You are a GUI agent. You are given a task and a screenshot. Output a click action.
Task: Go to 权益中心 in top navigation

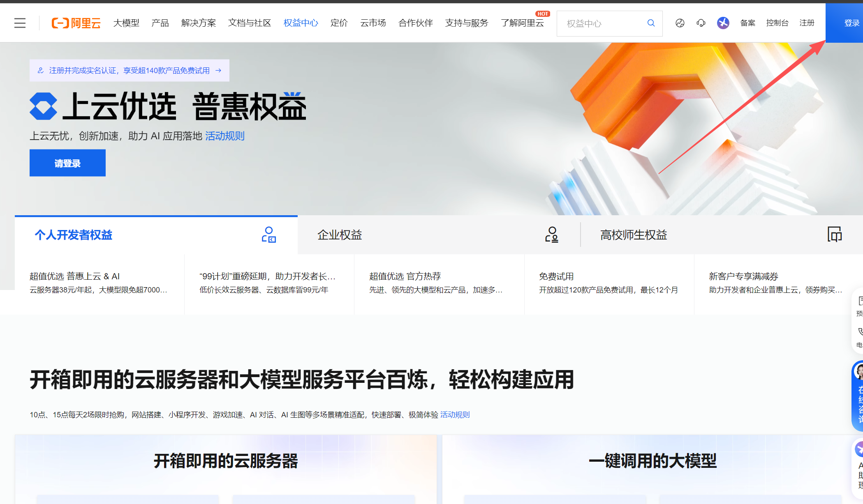[301, 23]
